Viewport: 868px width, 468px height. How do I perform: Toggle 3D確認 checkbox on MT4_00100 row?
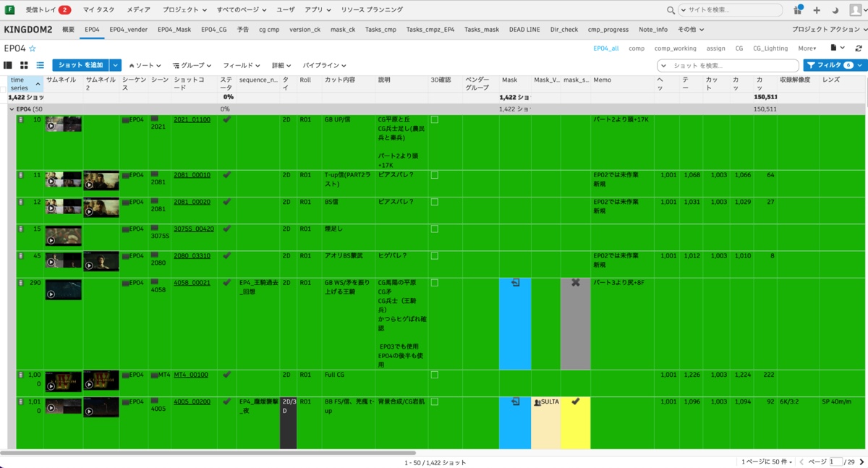coord(435,375)
